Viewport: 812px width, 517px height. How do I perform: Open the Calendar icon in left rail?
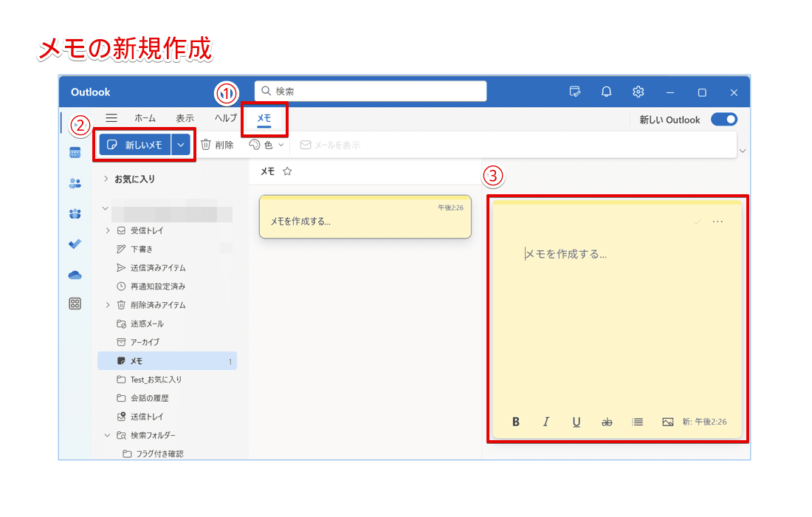[75, 152]
